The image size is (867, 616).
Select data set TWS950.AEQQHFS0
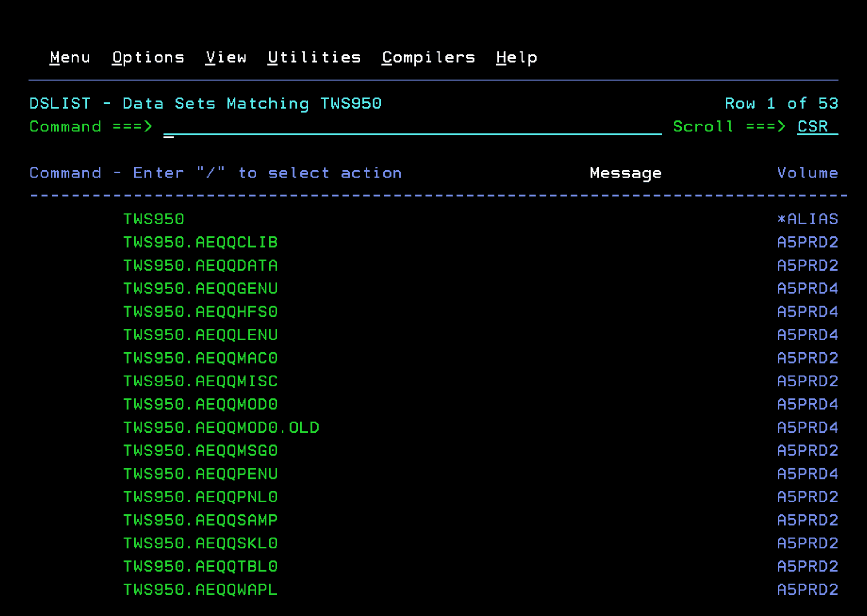click(200, 312)
